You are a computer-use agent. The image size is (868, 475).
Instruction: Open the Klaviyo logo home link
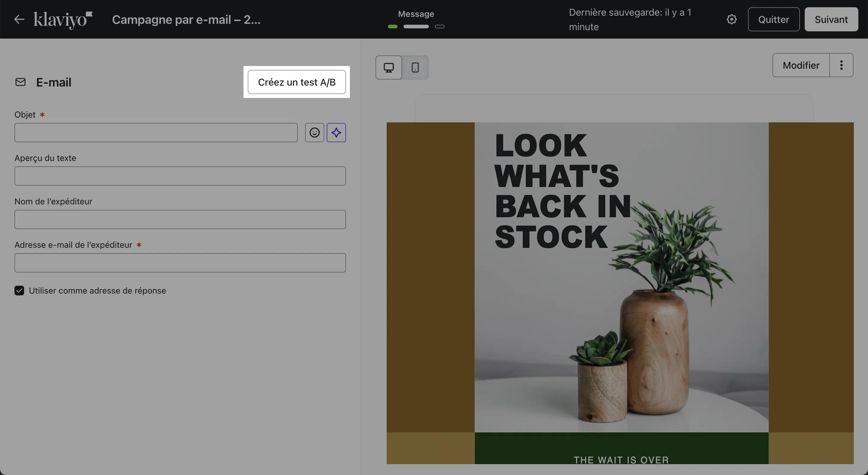63,20
